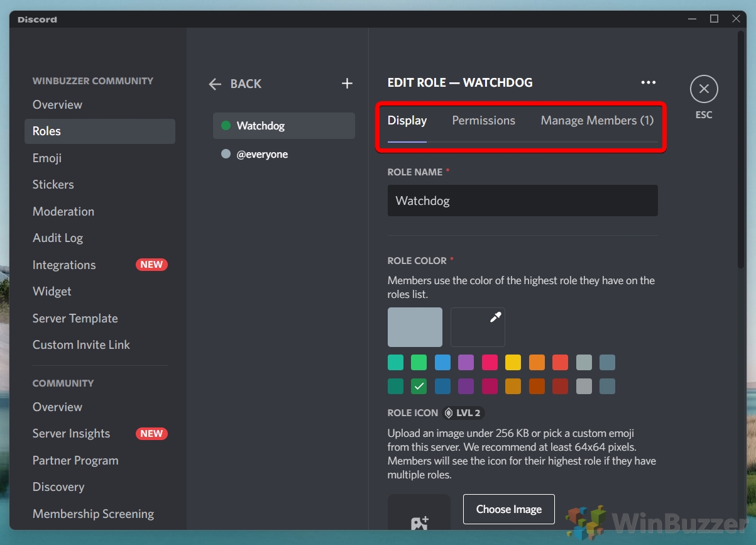Select the @everyone role in list

pos(284,154)
